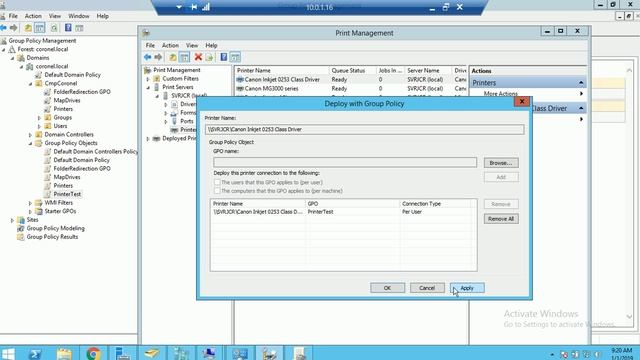Click the OK button in the dialog
Screen dimensions: 640x360
tap(387, 288)
